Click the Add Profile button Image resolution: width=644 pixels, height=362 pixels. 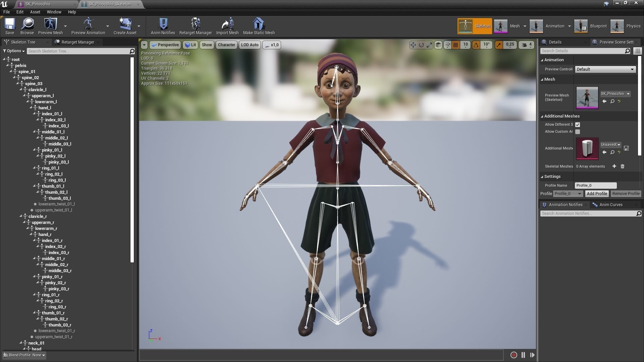pyautogui.click(x=597, y=194)
